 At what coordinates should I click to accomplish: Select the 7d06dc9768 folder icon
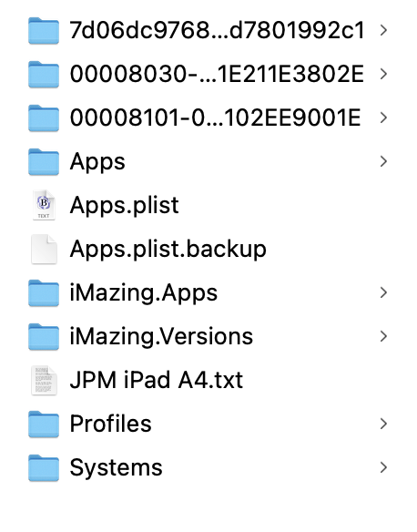click(44, 31)
